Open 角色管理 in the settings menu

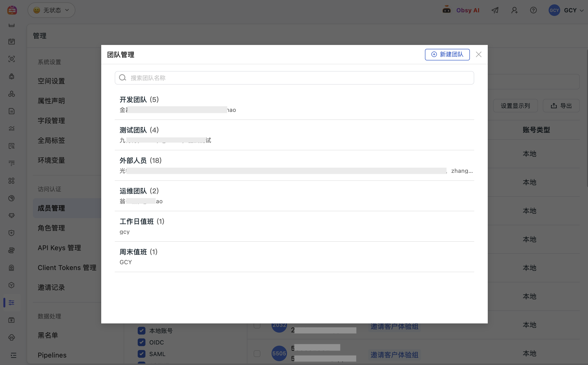click(51, 228)
